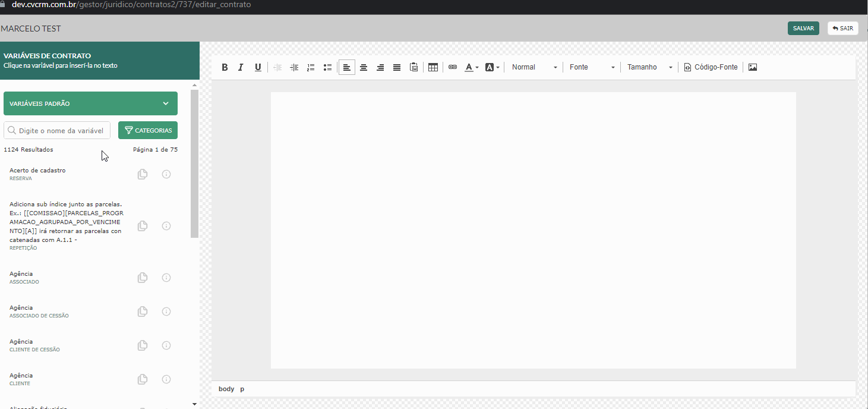868x409 pixels.
Task: Copy the sub índice parcelas variable
Action: coord(143,226)
